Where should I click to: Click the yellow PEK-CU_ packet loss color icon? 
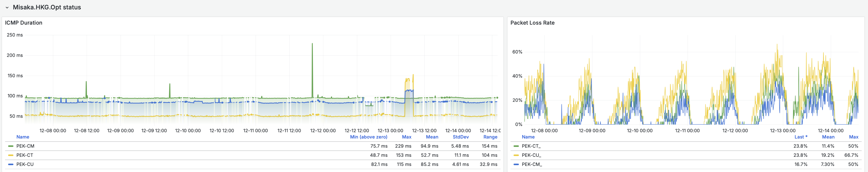516,155
